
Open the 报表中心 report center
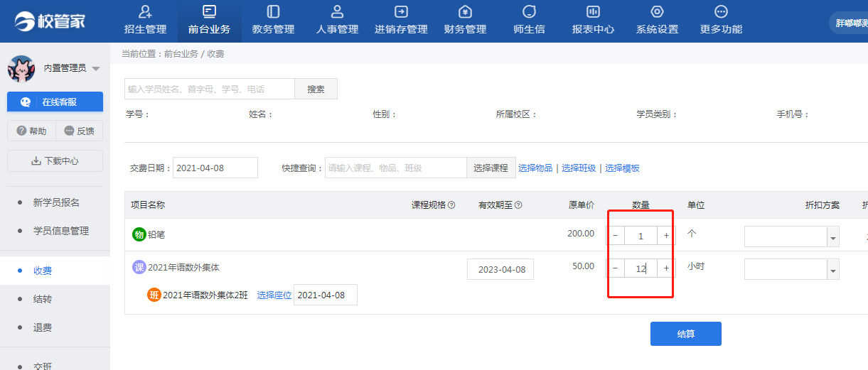point(593,21)
